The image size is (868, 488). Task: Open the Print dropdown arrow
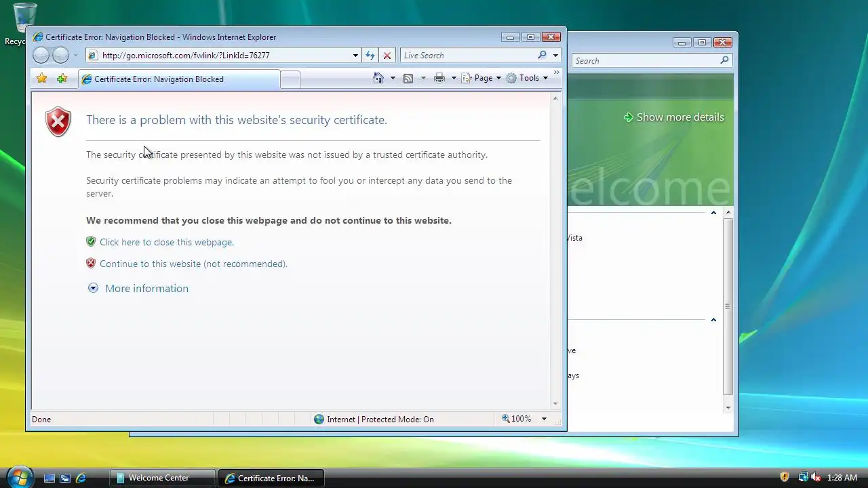(x=454, y=78)
